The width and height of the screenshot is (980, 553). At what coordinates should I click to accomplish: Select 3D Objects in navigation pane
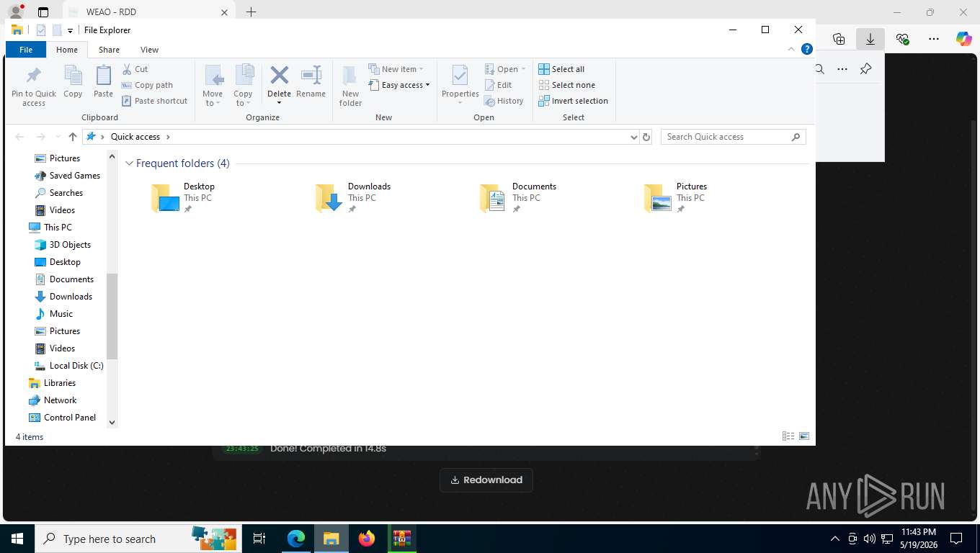point(63,245)
